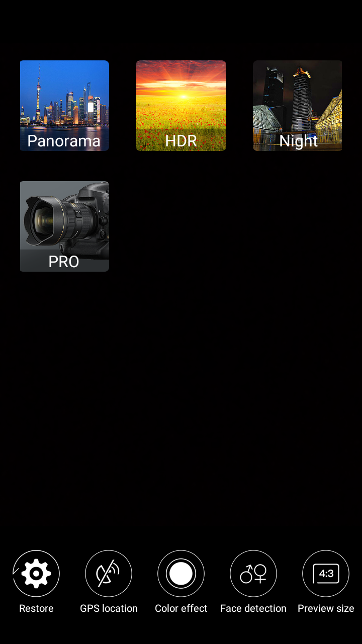
Task: Tap the 4:3 ratio text inside the Preview size icon
Action: point(326,573)
